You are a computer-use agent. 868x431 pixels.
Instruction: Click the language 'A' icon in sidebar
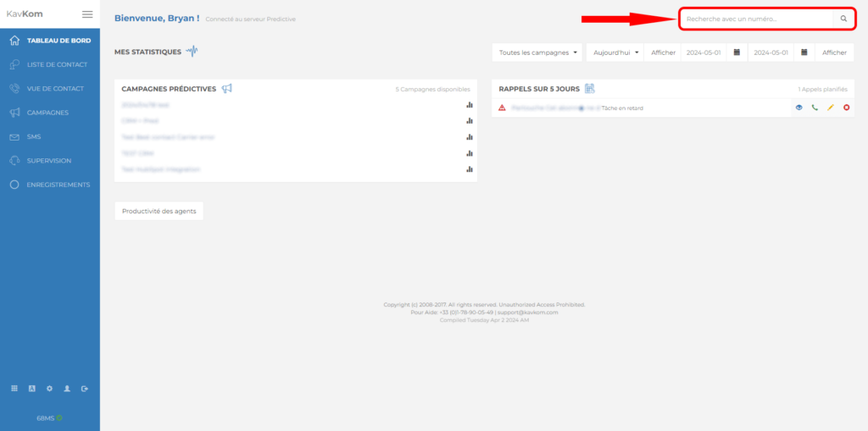31,389
